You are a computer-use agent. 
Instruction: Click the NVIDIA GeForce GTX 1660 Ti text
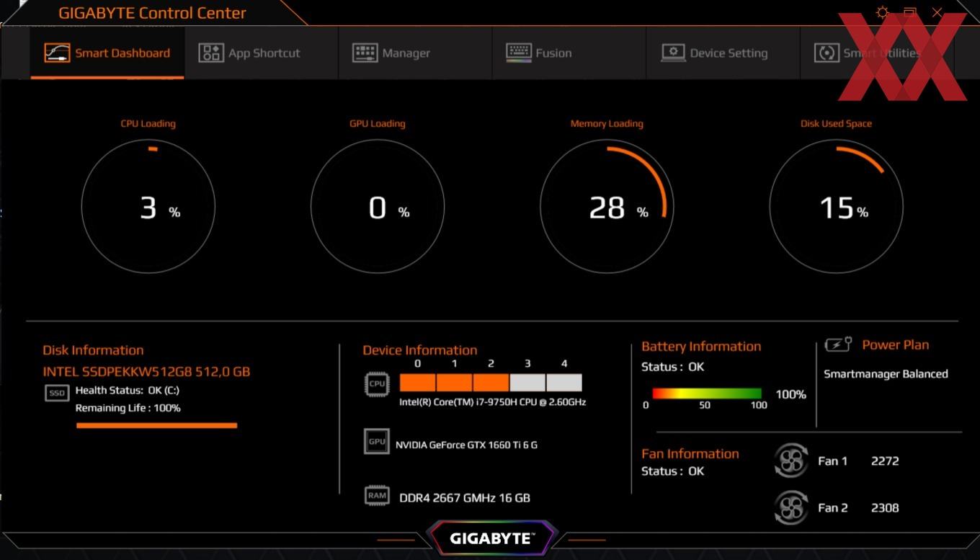tap(466, 445)
